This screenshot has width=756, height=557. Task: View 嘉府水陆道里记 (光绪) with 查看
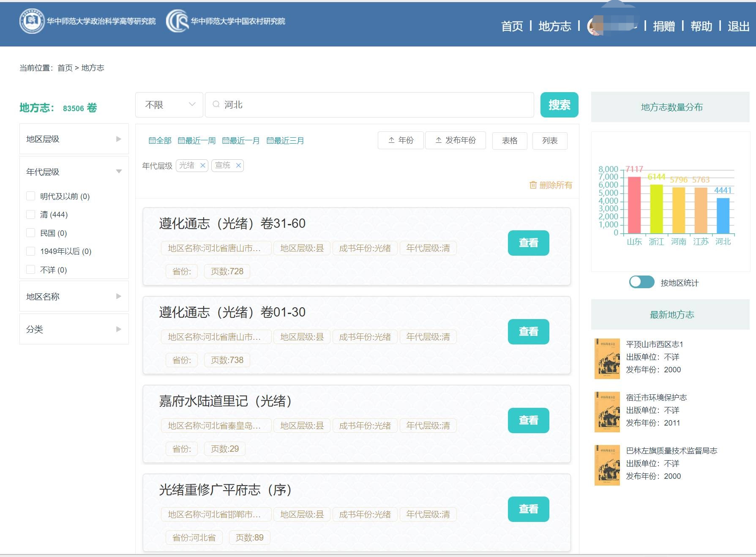point(528,420)
